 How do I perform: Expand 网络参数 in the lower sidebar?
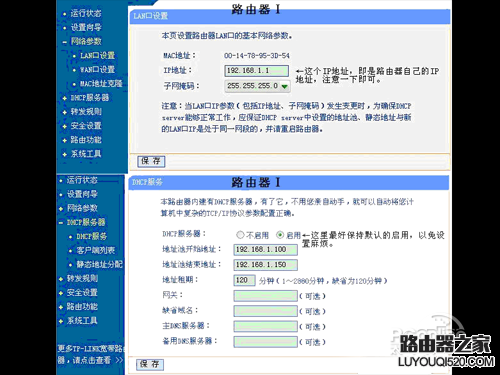tap(82, 208)
